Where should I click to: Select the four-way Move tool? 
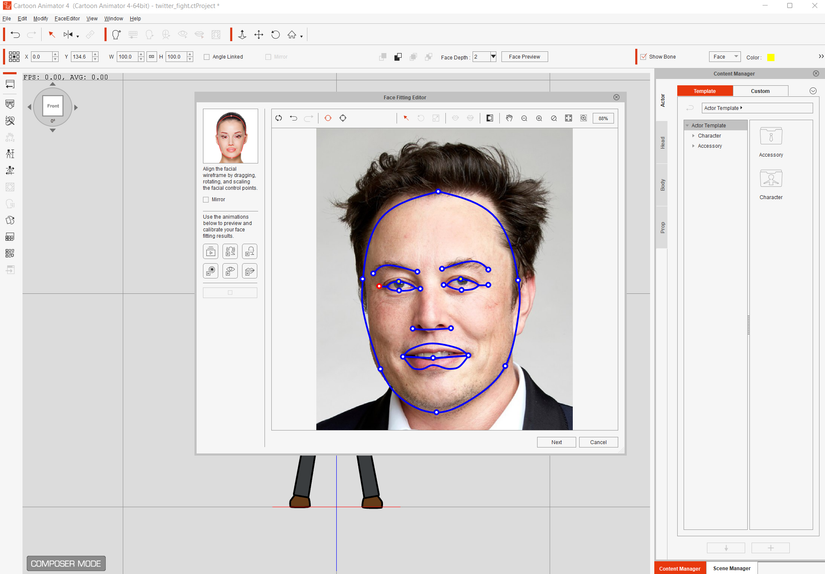click(259, 35)
